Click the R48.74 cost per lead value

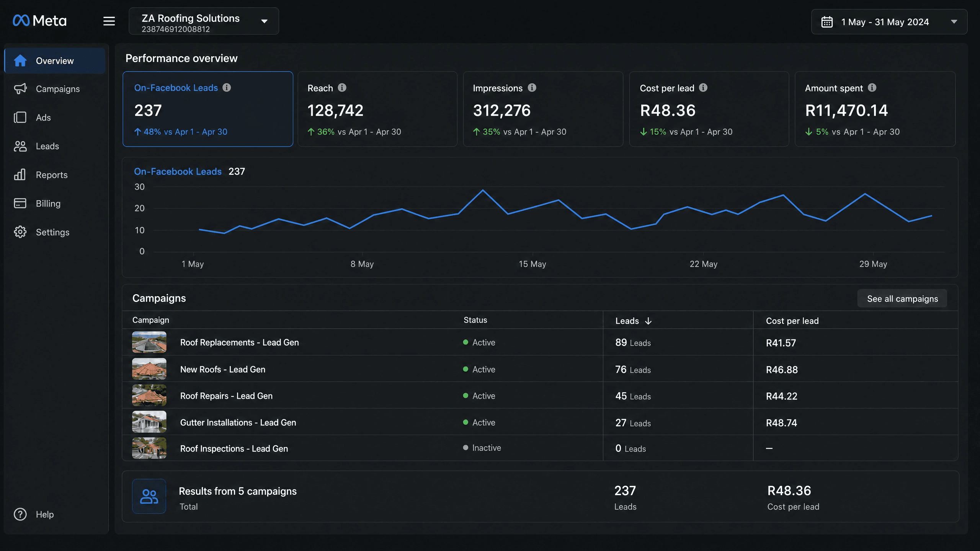[781, 423]
